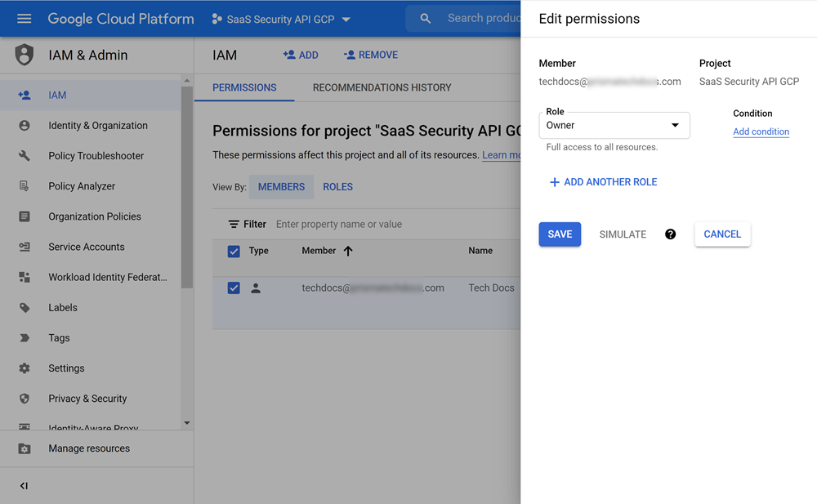817x504 pixels.
Task: Sort by Member column arrow
Action: tap(348, 252)
